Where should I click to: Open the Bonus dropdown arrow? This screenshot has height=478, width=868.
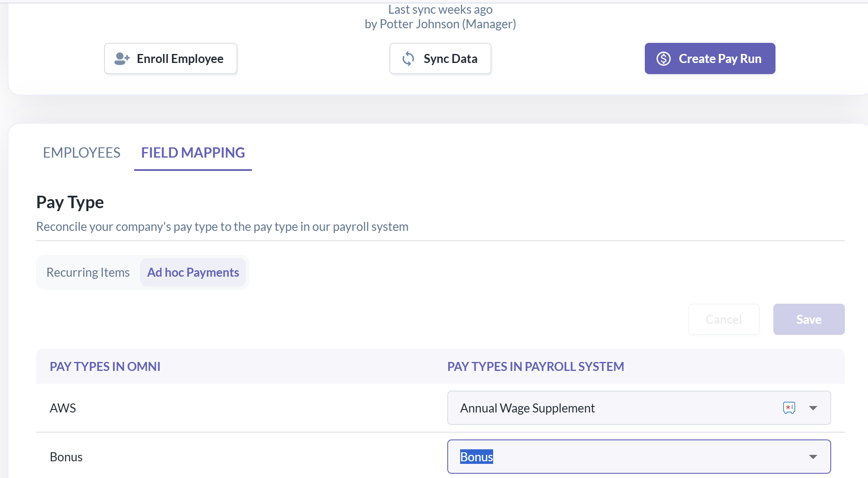[813, 457]
